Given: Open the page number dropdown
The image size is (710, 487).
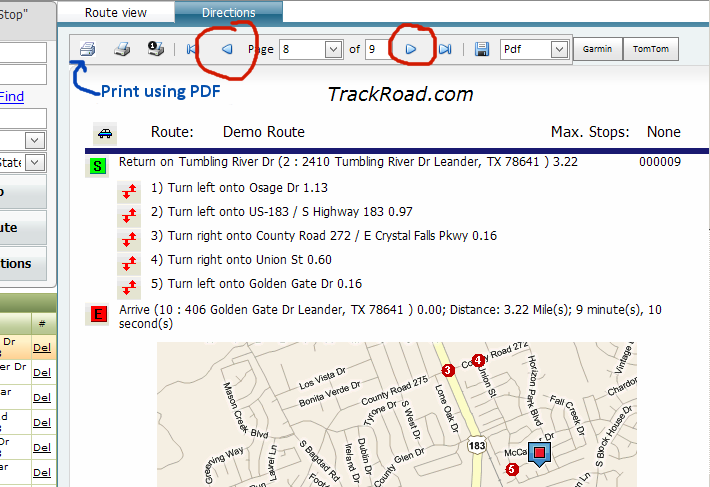Looking at the screenshot, I should click(333, 49).
